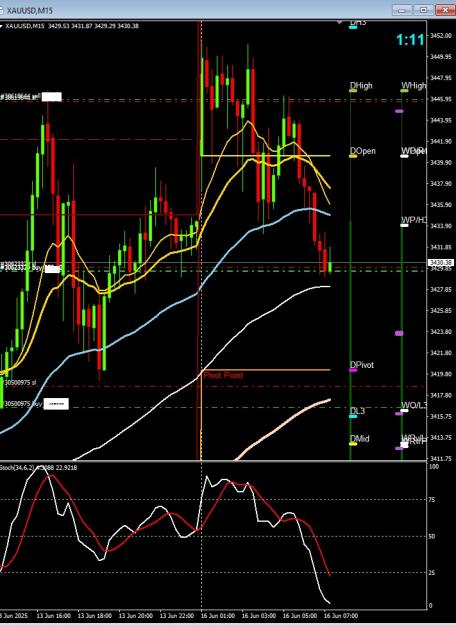Click the 3427.85 price scale value
456x625 pixels.
coord(441,289)
